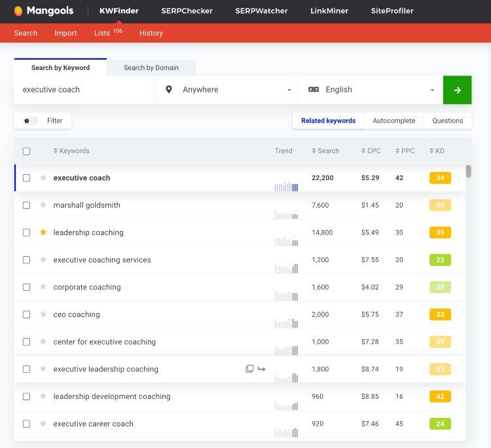The height and width of the screenshot is (448, 491).
Task: View trend chart for ceo coaching
Action: [x=286, y=323]
